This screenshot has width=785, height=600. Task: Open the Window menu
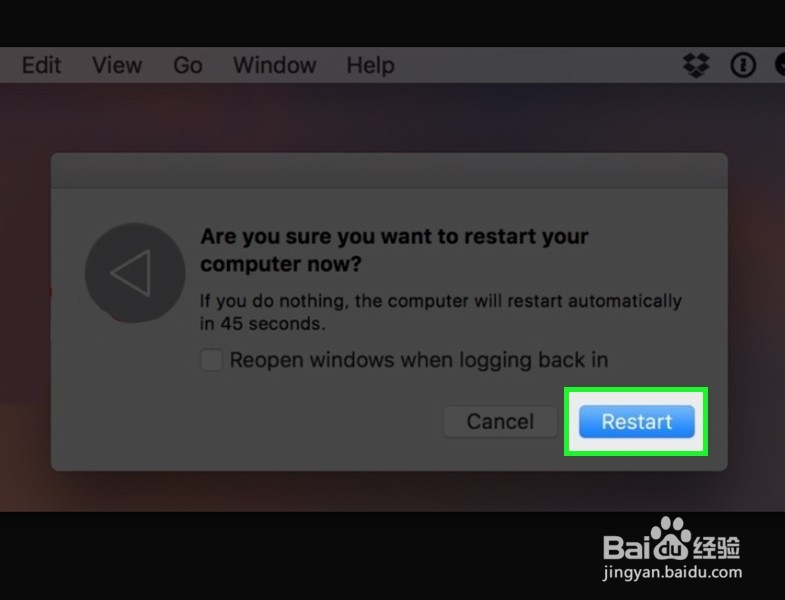point(275,65)
